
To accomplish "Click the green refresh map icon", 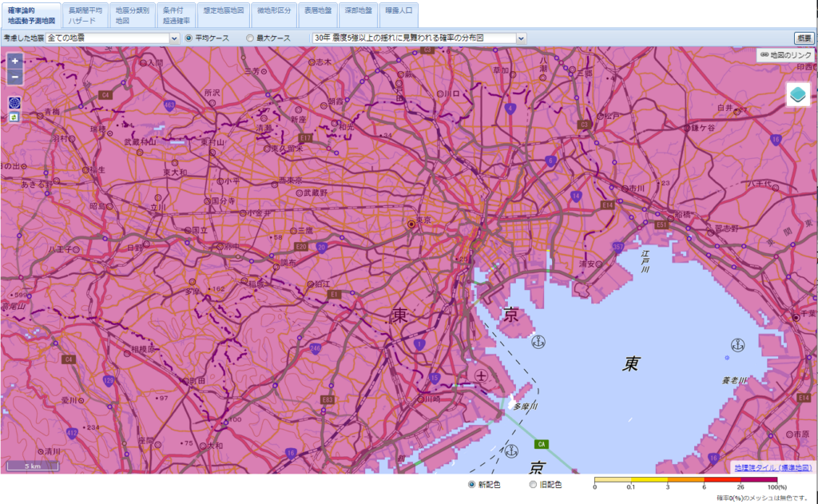I will 14,117.
